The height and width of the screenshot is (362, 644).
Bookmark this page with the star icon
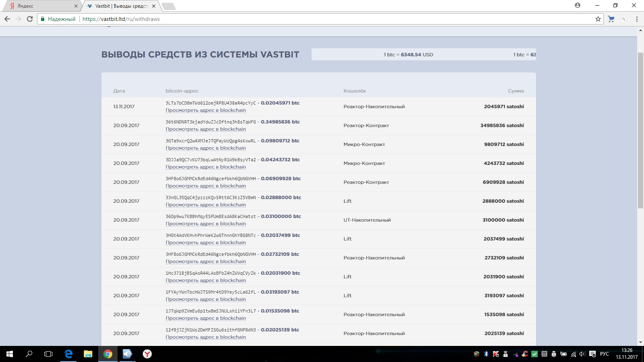pos(598,19)
